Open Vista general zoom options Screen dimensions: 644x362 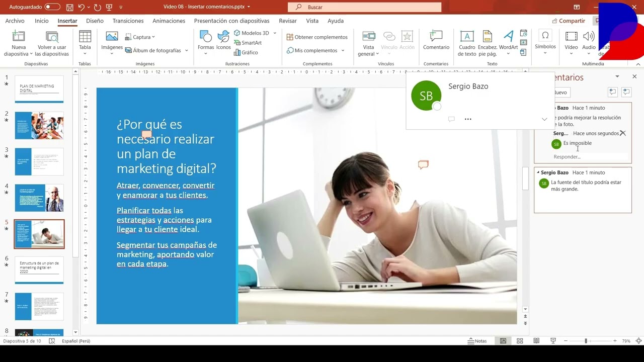[369, 43]
